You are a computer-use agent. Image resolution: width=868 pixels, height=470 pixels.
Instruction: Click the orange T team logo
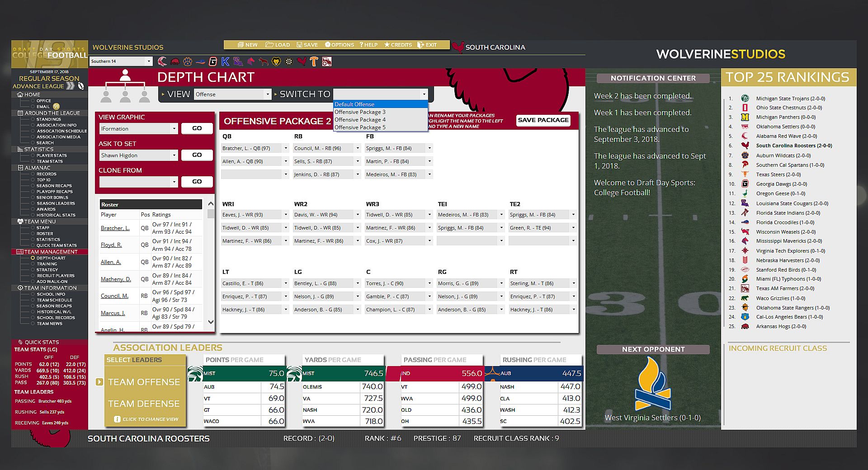coord(314,61)
